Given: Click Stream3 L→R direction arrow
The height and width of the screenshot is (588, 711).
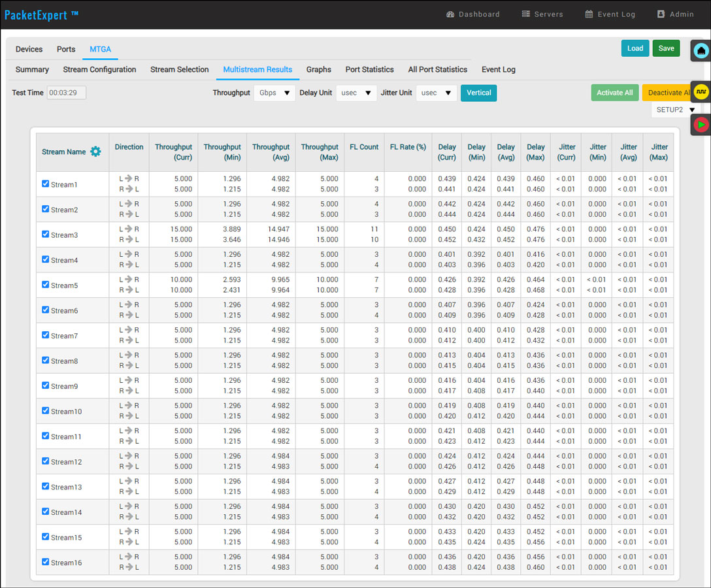Looking at the screenshot, I should click(129, 229).
